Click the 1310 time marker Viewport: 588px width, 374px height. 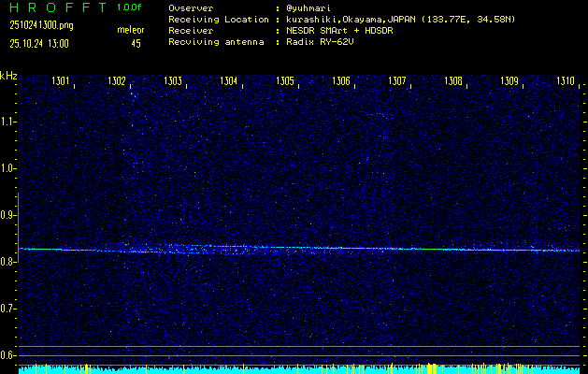(x=566, y=81)
